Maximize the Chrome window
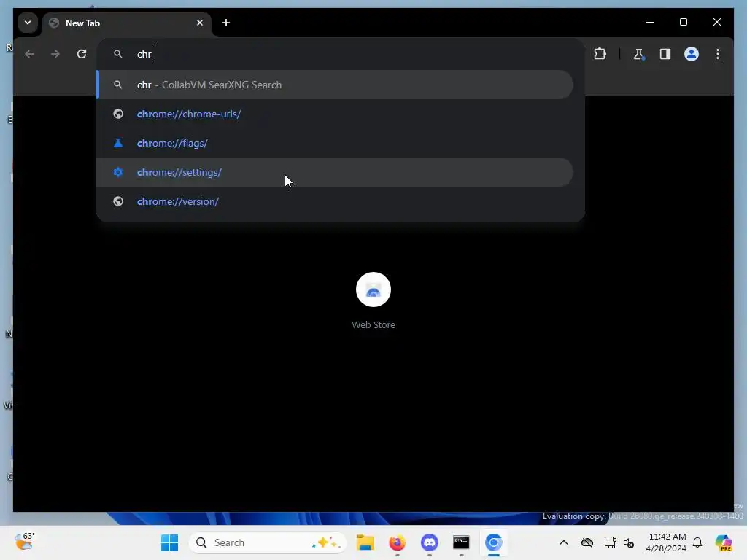 click(x=683, y=22)
